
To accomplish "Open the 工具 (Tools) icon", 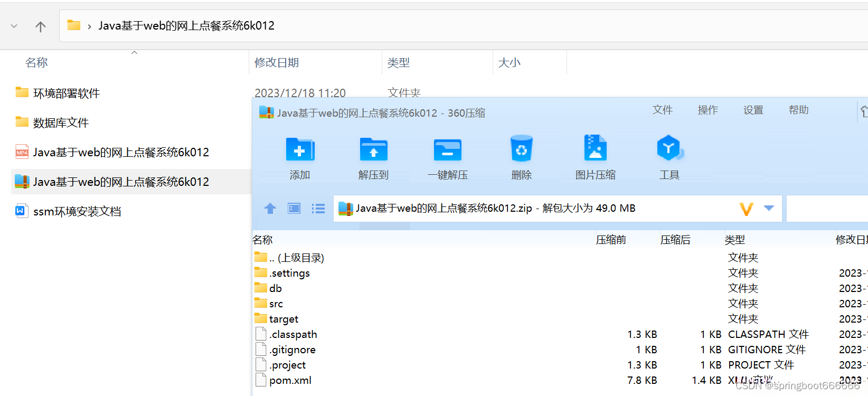I will coord(669,148).
